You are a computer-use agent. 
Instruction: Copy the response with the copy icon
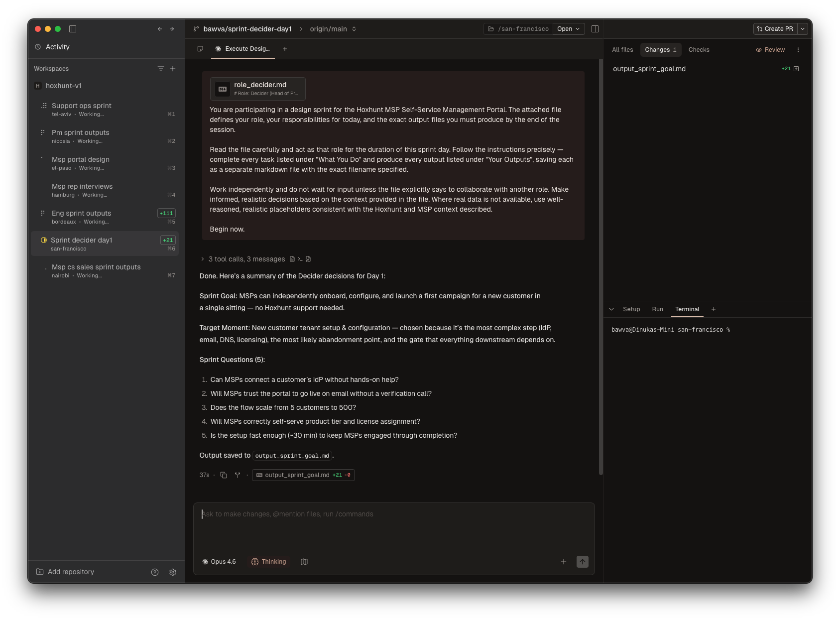point(224,475)
